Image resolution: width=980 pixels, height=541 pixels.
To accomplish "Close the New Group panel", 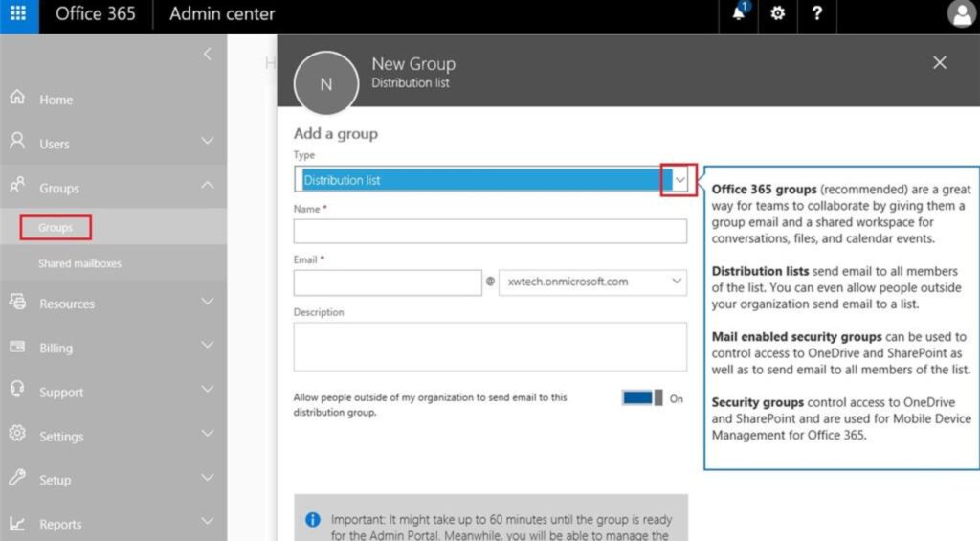I will click(x=940, y=62).
